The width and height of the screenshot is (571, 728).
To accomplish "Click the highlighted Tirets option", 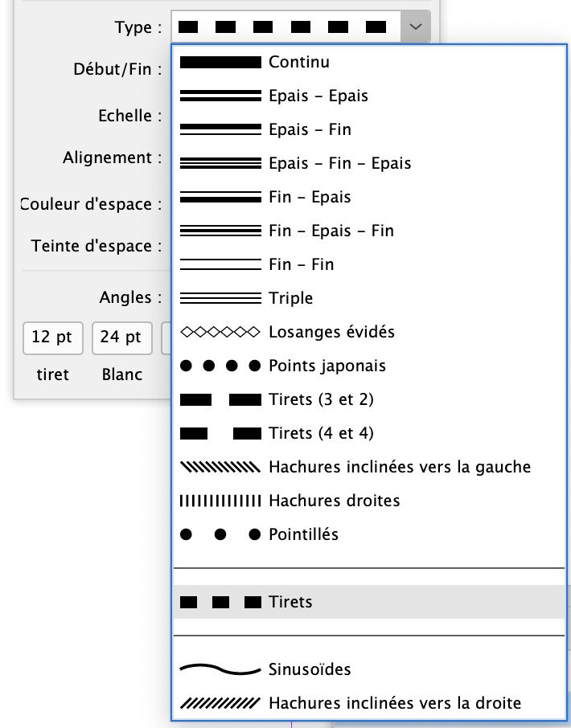I will pos(290,602).
